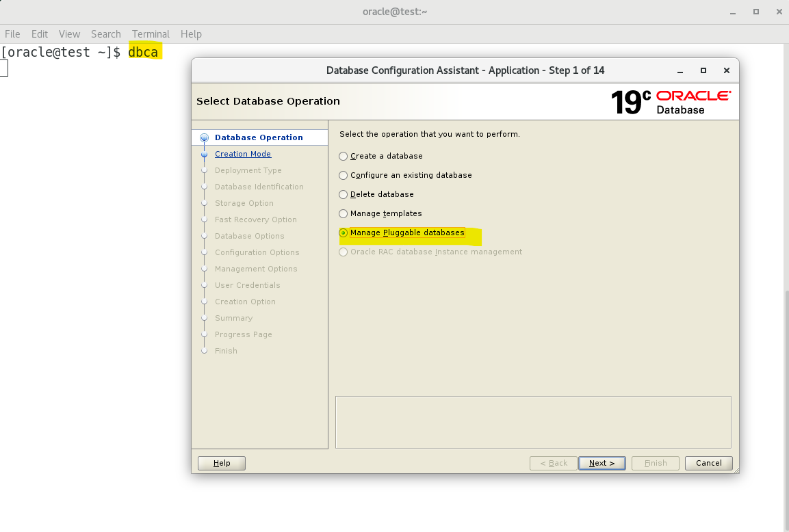Click Oracle RAC database Instance management option
789x532 pixels.
click(x=343, y=252)
